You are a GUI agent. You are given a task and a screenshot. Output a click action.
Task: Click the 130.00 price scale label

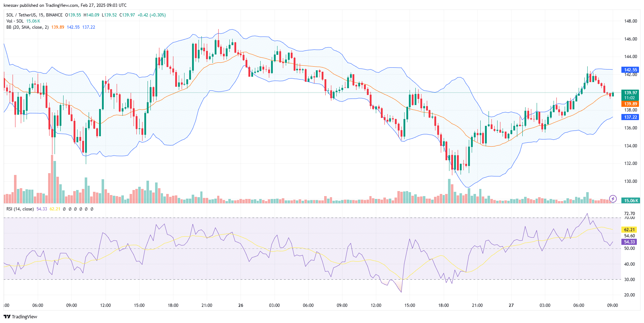click(x=631, y=181)
